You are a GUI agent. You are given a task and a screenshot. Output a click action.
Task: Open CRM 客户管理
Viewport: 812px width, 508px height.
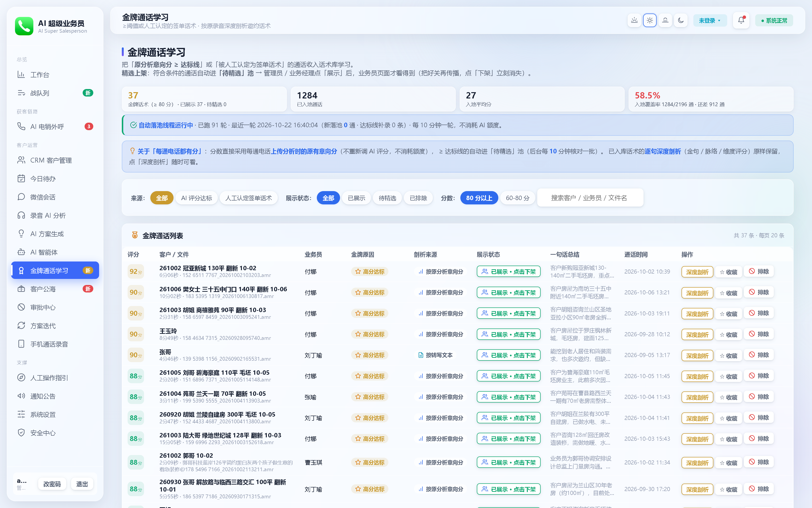point(55,160)
